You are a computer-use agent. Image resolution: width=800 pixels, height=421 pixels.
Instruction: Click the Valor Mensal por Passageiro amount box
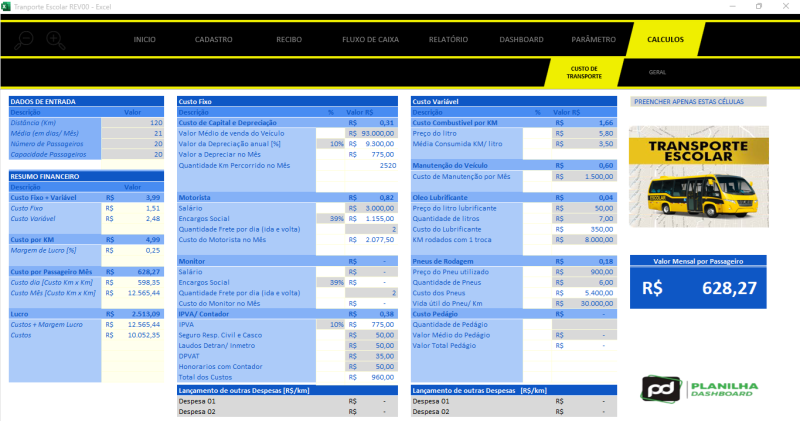coord(697,290)
